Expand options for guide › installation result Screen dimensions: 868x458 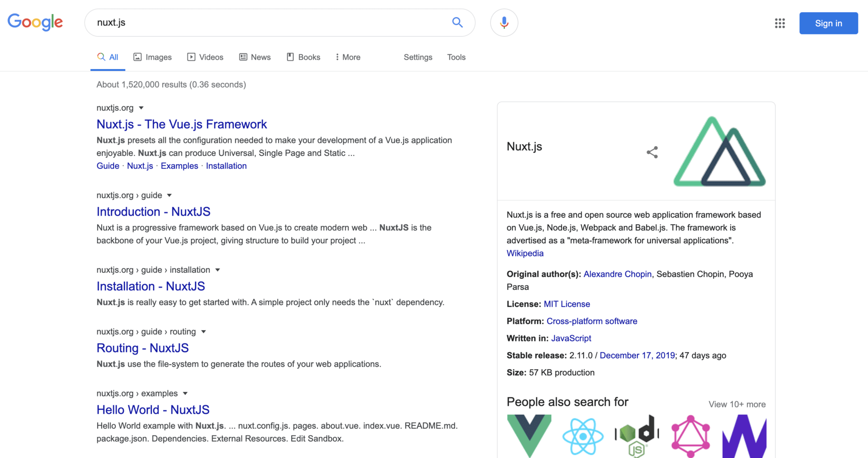pyautogui.click(x=217, y=270)
